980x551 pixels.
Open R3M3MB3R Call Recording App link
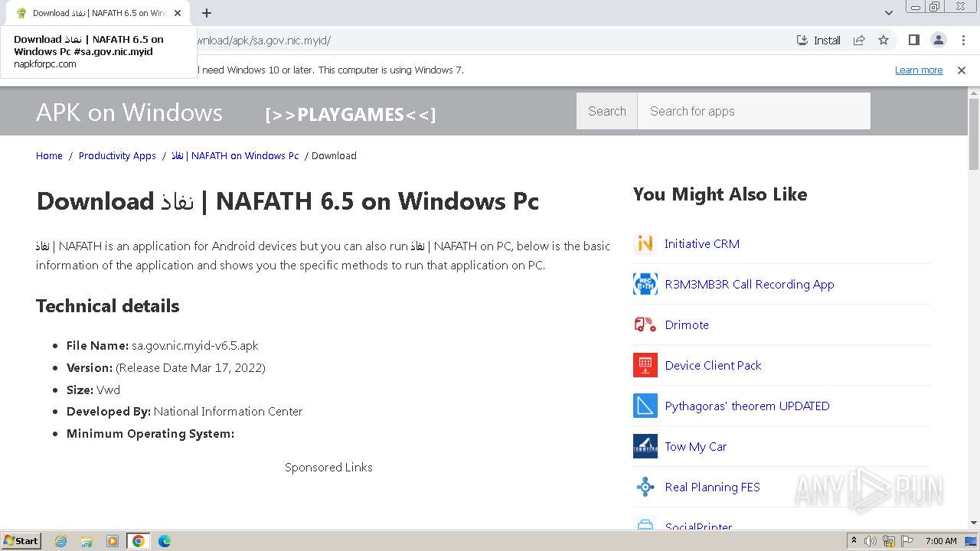pyautogui.click(x=750, y=285)
